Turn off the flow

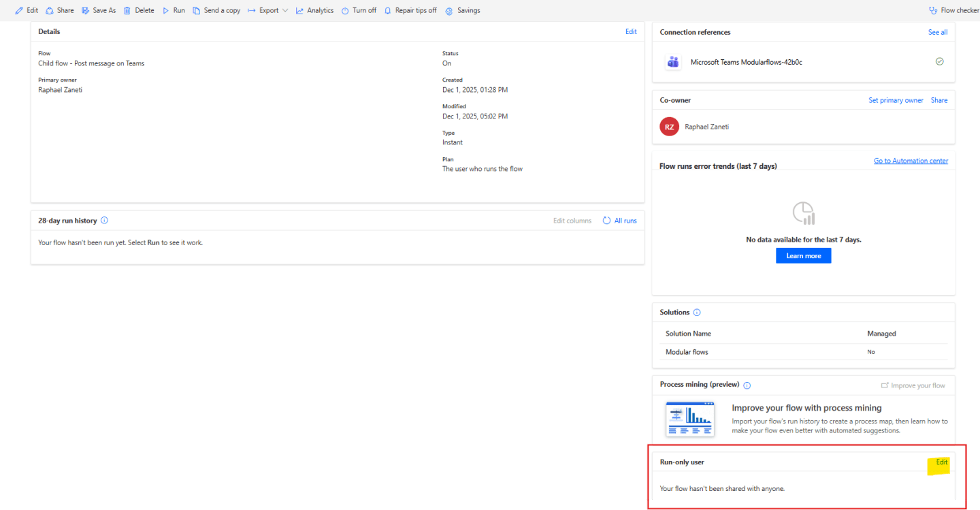pos(359,10)
